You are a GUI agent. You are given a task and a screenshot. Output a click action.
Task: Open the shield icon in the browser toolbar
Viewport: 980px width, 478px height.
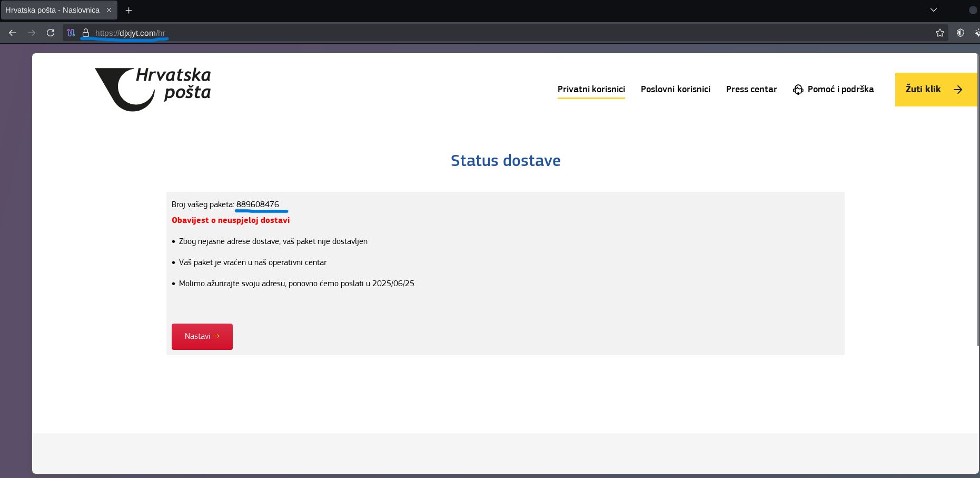tap(961, 33)
